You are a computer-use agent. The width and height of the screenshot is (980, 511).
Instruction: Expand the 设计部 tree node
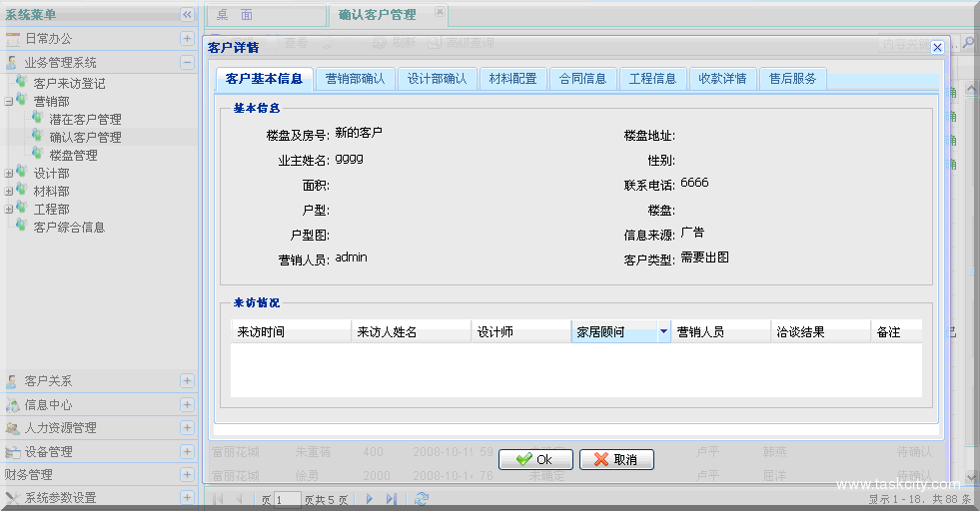9,174
